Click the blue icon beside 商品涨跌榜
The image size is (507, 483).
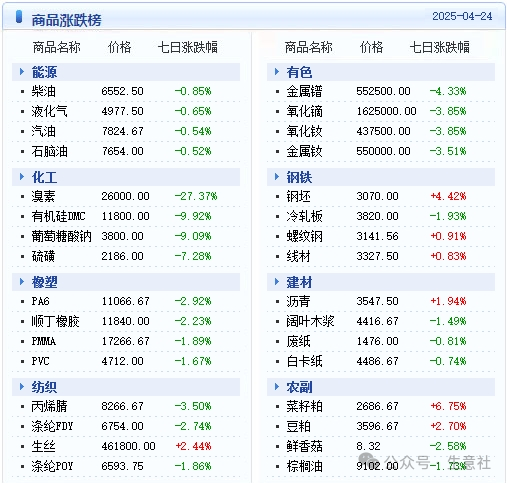click(x=19, y=17)
